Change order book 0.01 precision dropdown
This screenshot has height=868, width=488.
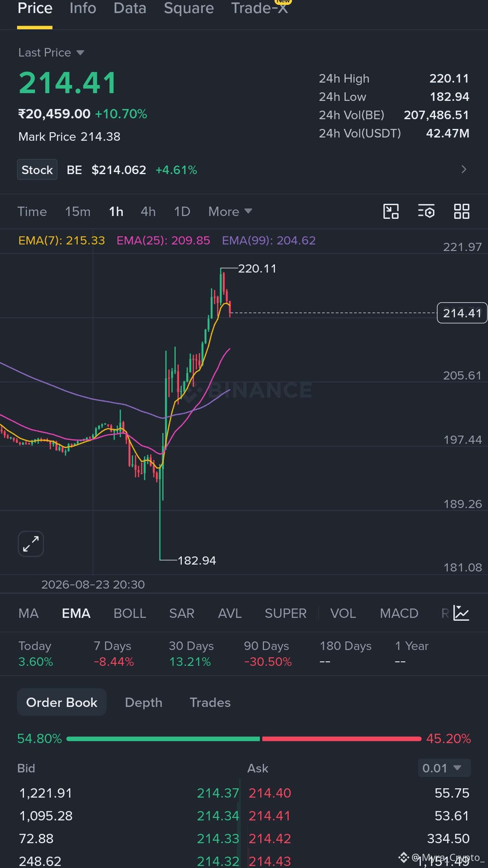[444, 768]
